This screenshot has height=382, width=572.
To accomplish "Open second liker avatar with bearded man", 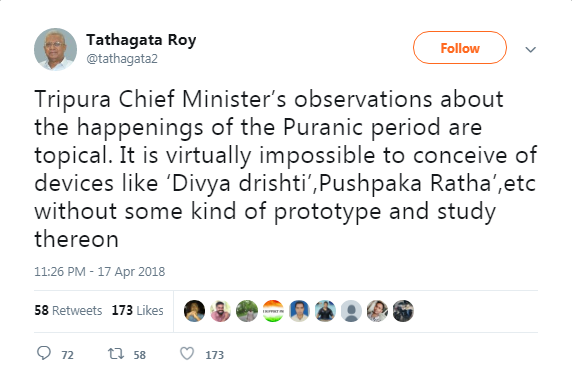I will click(x=220, y=311).
